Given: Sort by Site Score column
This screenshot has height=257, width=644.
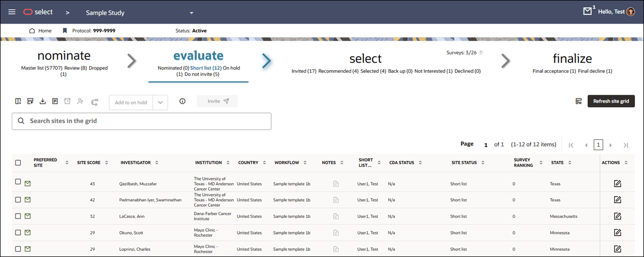Looking at the screenshot, I should click(107, 163).
